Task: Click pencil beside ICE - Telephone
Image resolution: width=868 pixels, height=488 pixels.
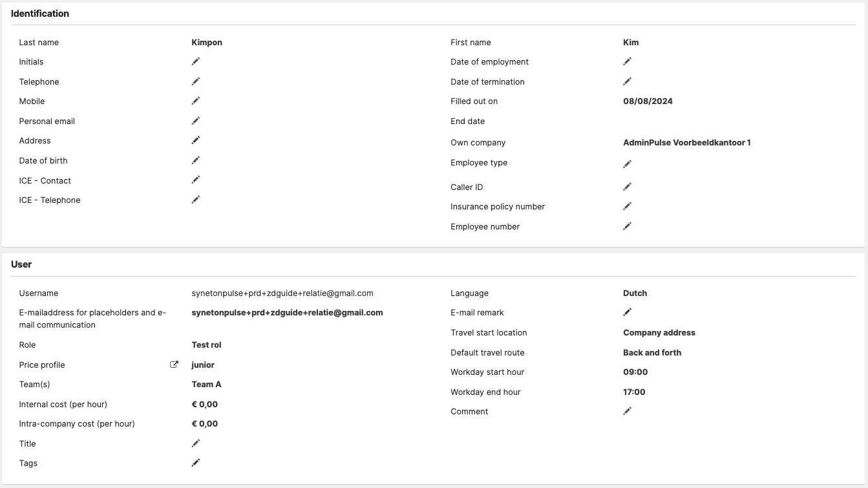Action: click(x=196, y=200)
